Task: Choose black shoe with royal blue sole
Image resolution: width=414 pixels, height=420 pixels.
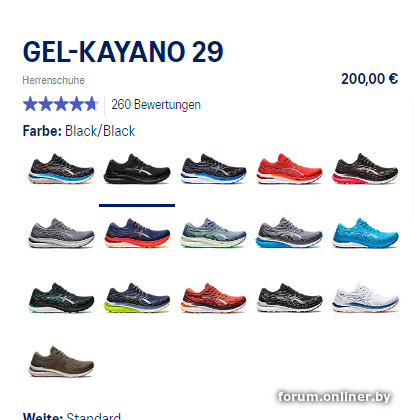Action: pos(213,169)
